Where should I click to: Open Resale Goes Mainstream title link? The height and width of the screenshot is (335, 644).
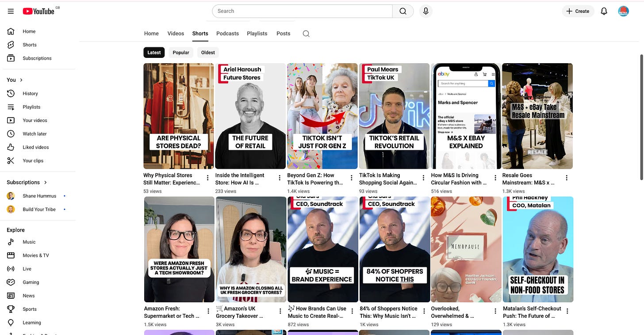point(529,179)
